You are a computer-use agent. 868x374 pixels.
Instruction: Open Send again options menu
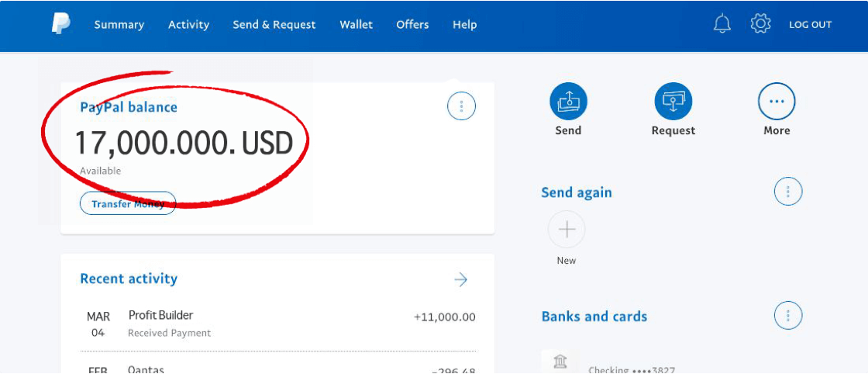tap(787, 192)
